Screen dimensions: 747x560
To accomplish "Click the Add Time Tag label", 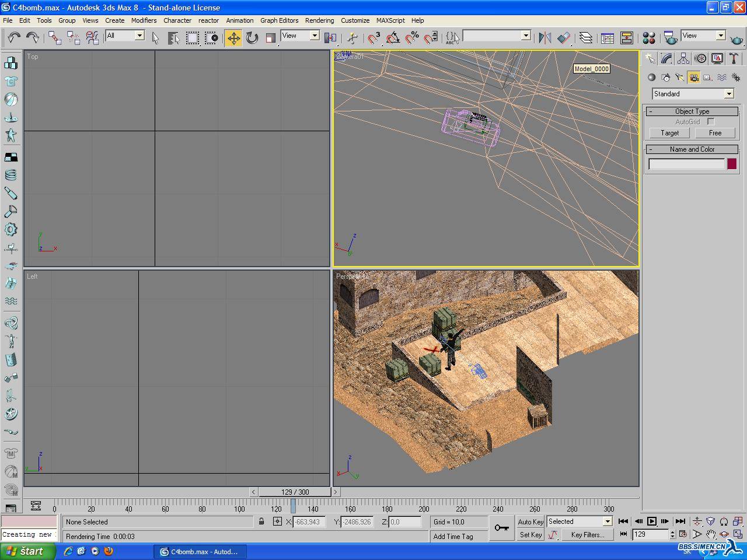I will (x=453, y=537).
